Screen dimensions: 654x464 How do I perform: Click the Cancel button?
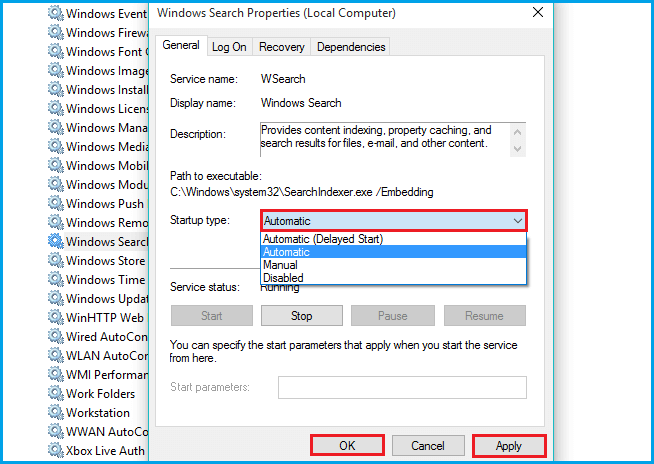point(428,446)
